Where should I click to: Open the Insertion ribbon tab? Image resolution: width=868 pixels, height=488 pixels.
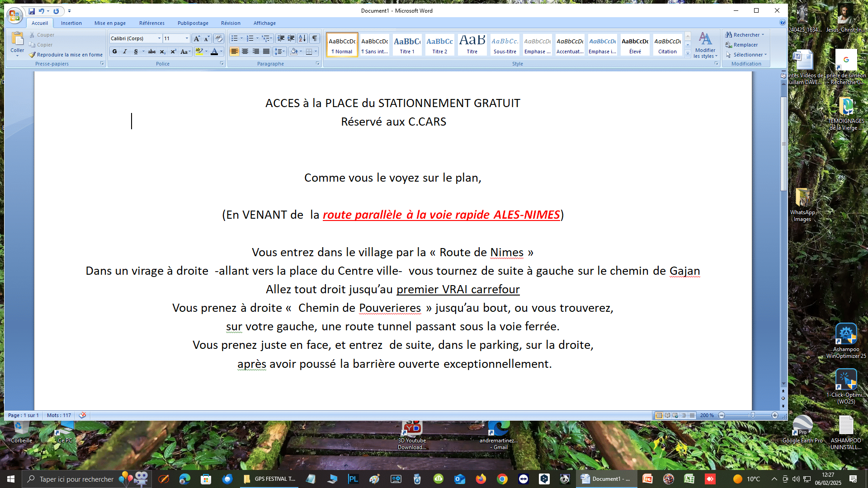pyautogui.click(x=71, y=23)
